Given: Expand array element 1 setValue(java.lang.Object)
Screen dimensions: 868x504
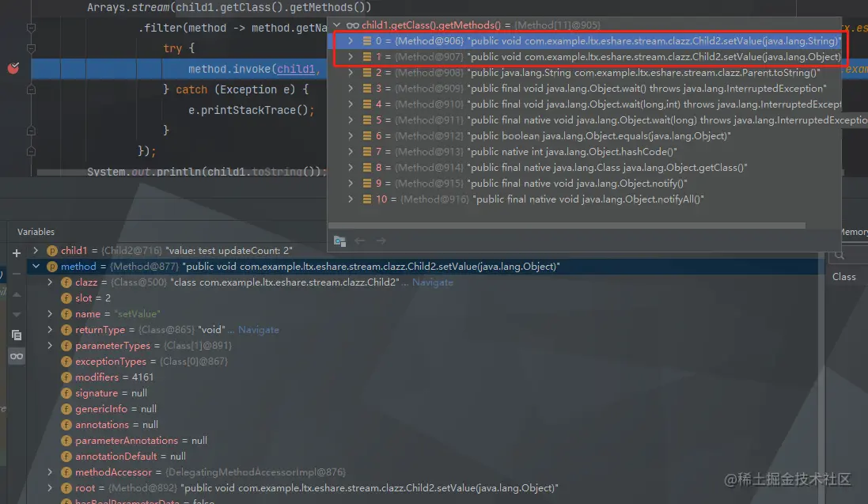Looking at the screenshot, I should pyautogui.click(x=351, y=56).
